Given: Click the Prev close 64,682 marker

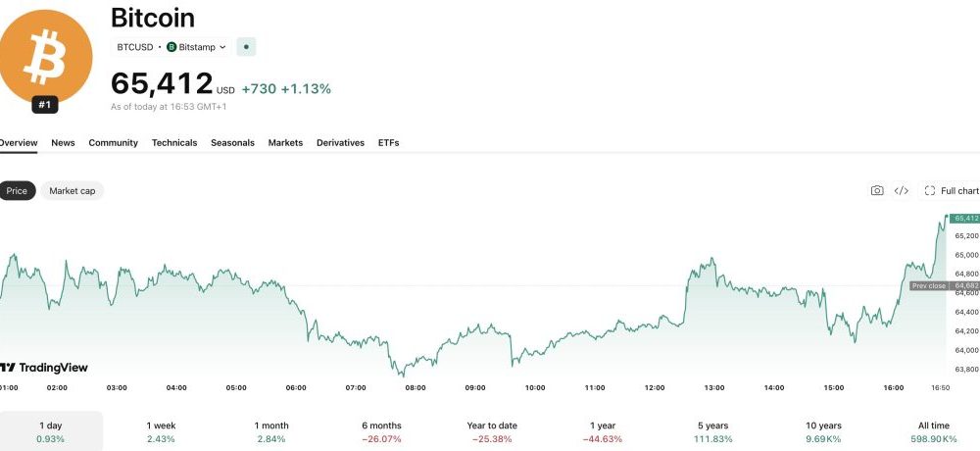Looking at the screenshot, I should pyautogui.click(x=945, y=286).
